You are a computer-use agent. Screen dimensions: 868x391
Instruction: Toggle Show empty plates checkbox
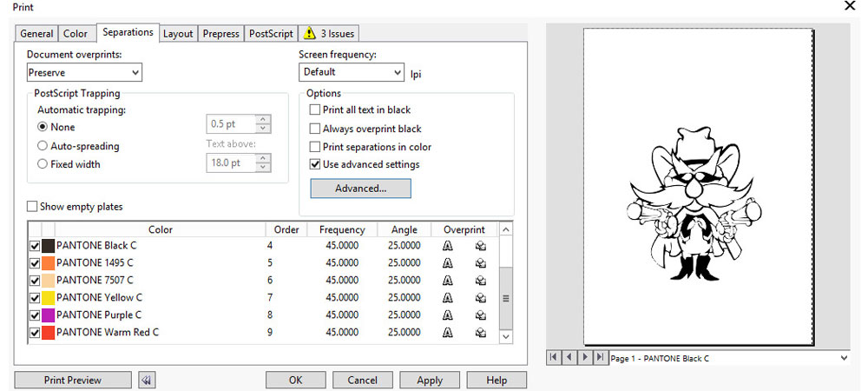point(32,207)
